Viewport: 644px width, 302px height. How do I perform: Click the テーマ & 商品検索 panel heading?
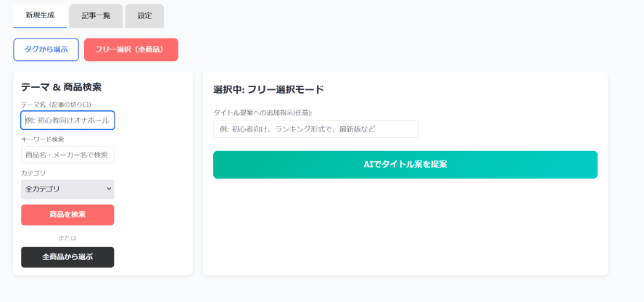click(61, 87)
